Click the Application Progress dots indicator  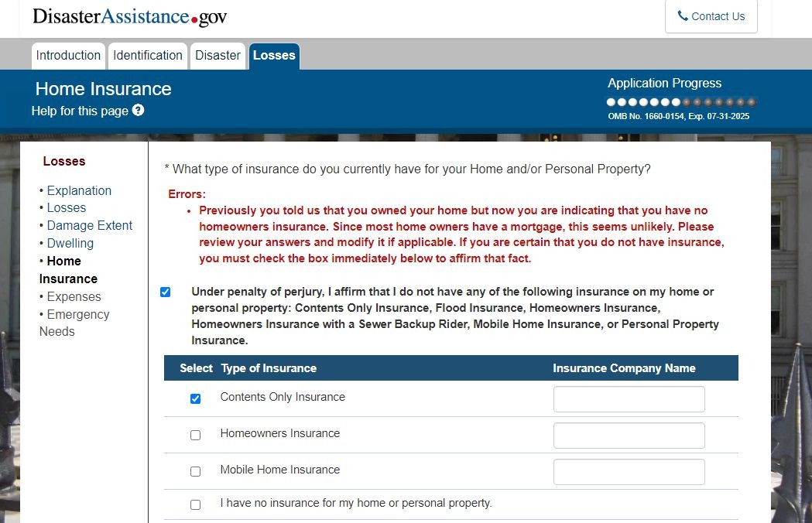(x=681, y=102)
